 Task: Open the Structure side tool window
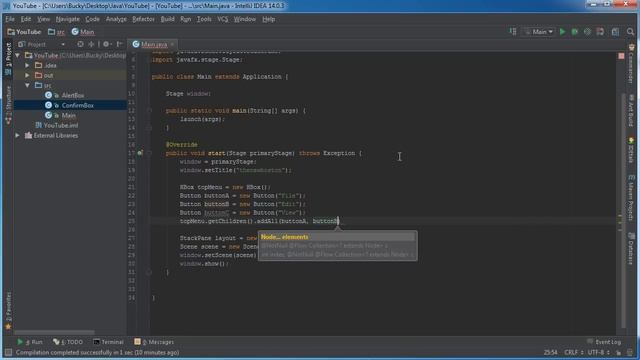click(x=8, y=105)
